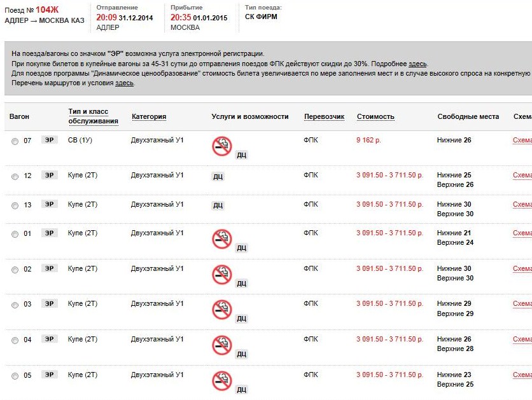Screen dimensions: 532x400
Task: Click the ДЦ badge for wagon 13
Action: [x=218, y=205]
